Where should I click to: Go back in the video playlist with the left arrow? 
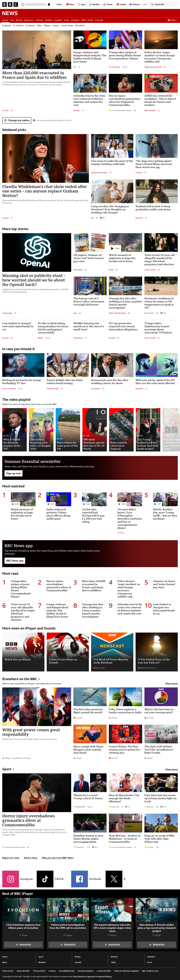click(x=167, y=430)
